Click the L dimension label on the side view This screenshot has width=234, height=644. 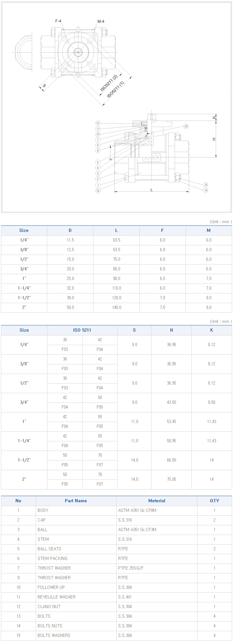tap(152, 190)
